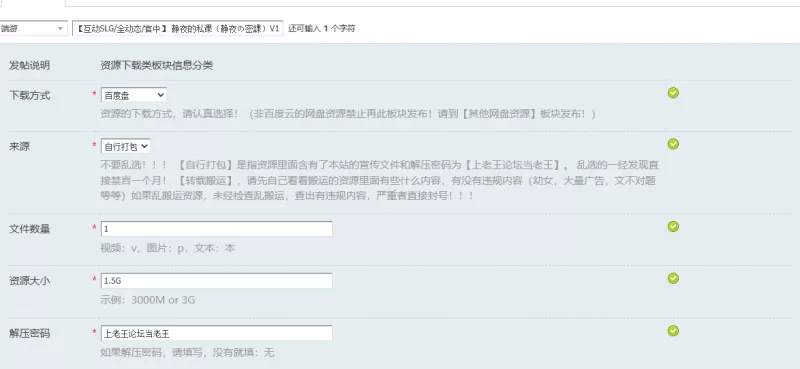Click the 来源 label
The width and height of the screenshot is (800, 369).
[19, 146]
